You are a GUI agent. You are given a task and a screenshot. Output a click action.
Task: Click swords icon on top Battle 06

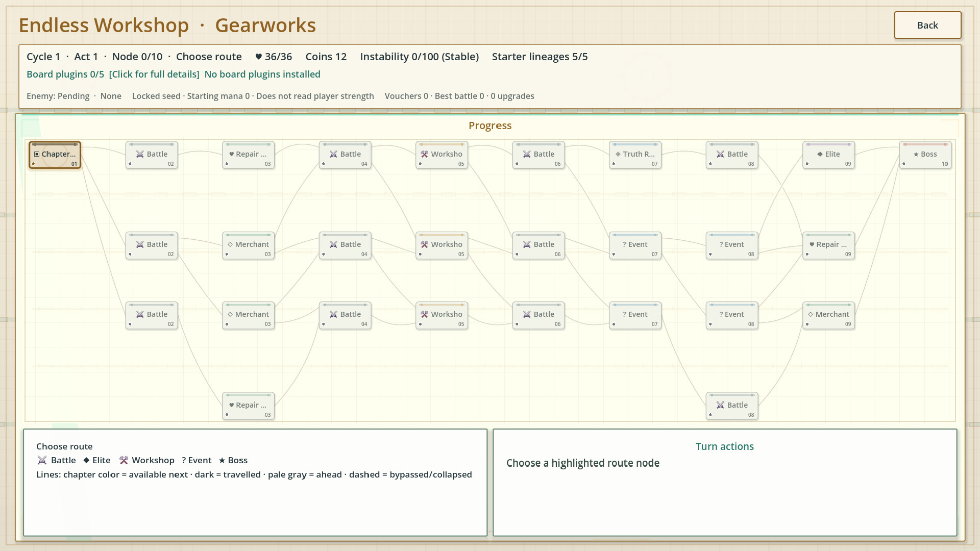click(x=527, y=154)
